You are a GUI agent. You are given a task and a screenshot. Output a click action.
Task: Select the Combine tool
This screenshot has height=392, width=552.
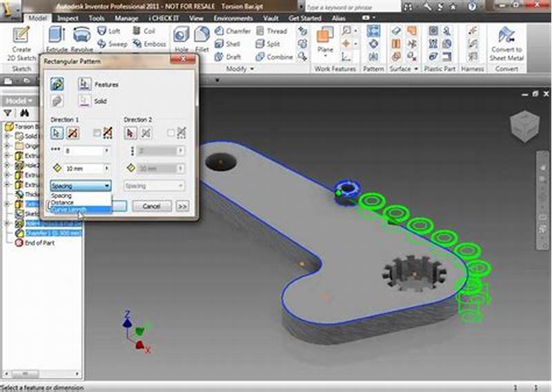[274, 57]
